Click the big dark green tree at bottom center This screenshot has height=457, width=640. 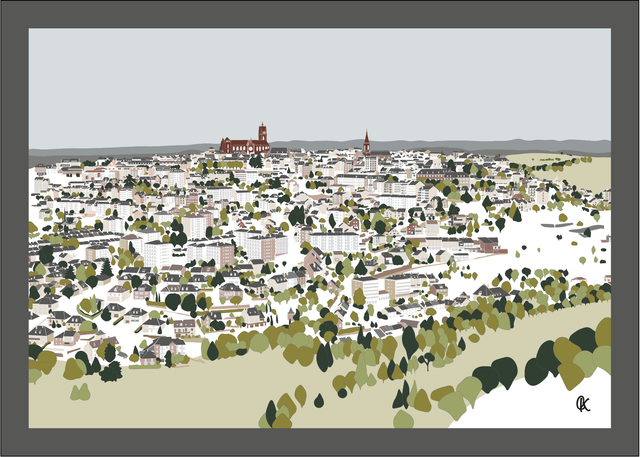323,355
